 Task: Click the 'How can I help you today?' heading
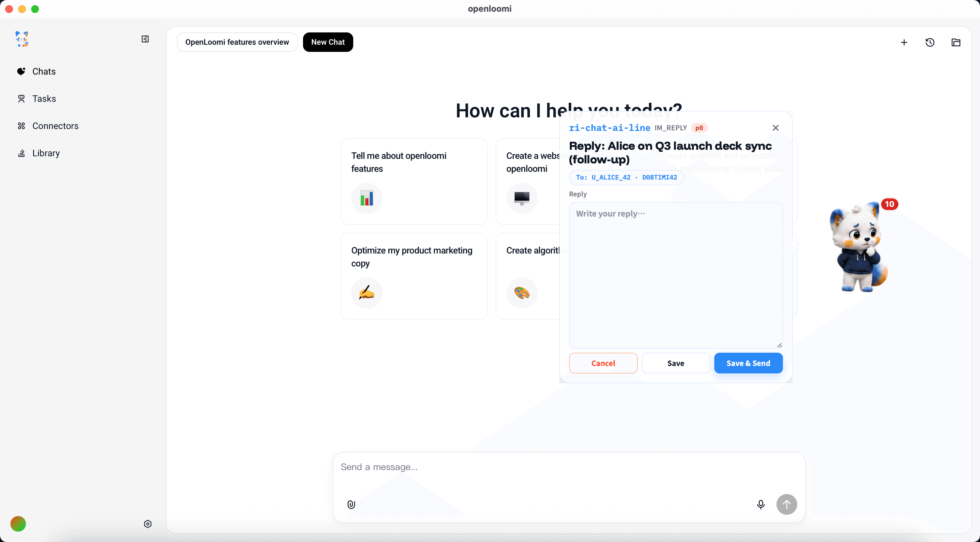(x=568, y=111)
